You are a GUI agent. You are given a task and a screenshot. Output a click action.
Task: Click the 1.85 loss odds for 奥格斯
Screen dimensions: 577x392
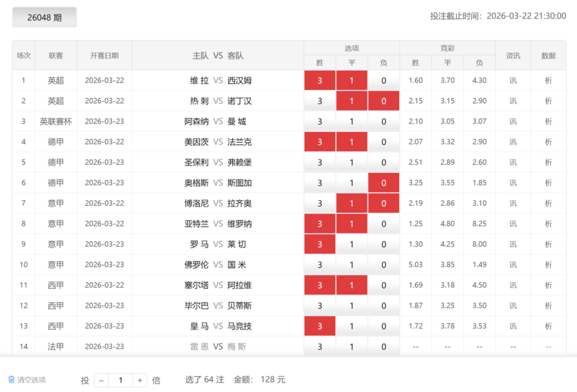[479, 183]
